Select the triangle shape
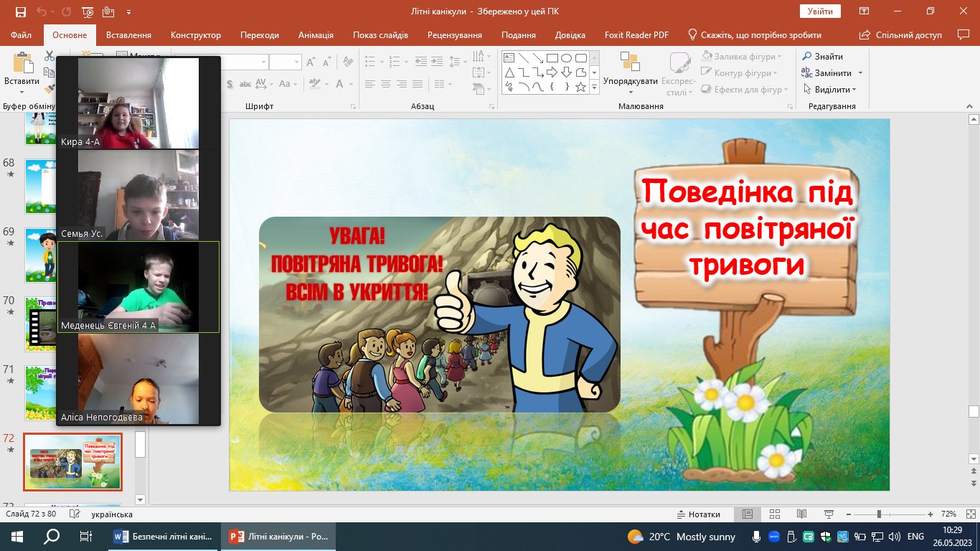This screenshot has width=980, height=551. [x=509, y=72]
